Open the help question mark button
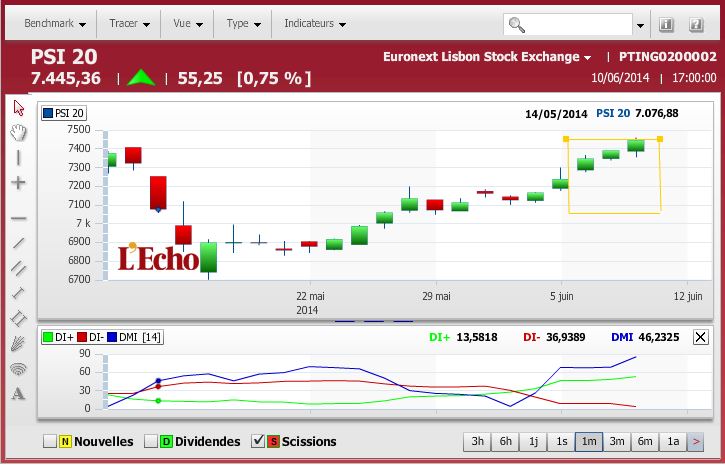 tap(696, 24)
